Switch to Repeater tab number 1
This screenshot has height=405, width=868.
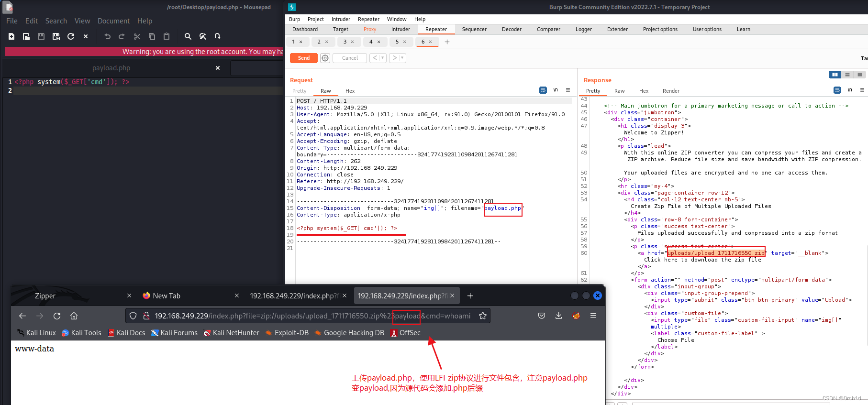(293, 42)
